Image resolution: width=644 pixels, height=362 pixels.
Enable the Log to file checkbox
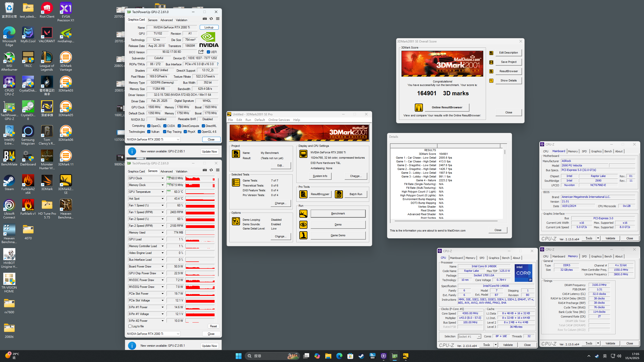(x=130, y=326)
